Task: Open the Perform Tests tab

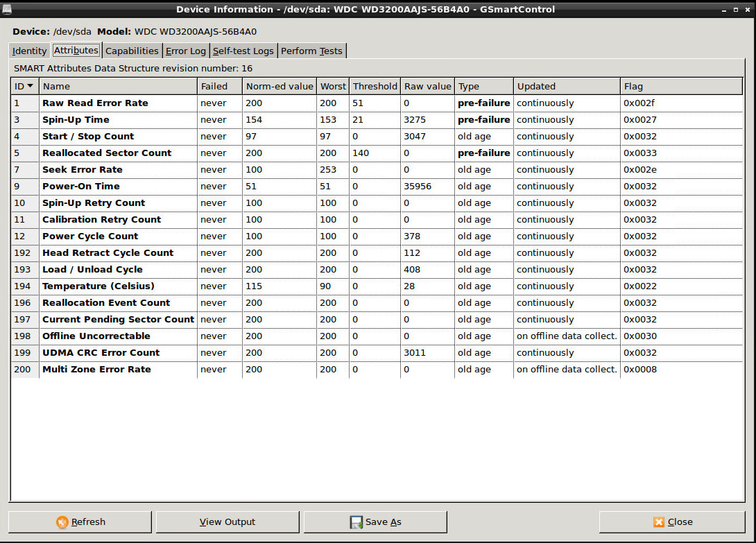Action: (x=311, y=51)
